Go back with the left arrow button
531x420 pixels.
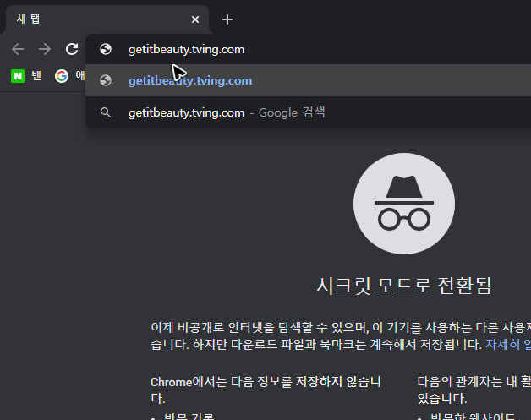click(18, 49)
